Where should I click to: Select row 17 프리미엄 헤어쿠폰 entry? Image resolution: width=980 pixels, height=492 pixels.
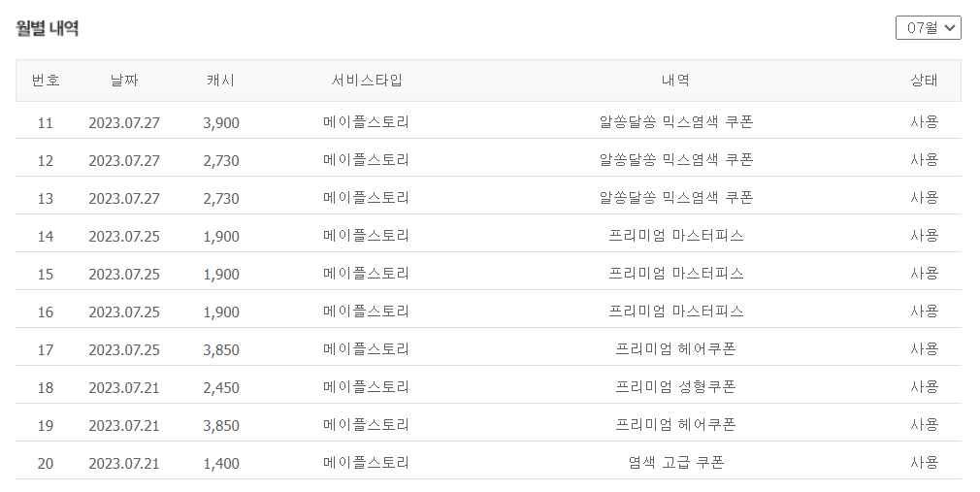click(676, 349)
